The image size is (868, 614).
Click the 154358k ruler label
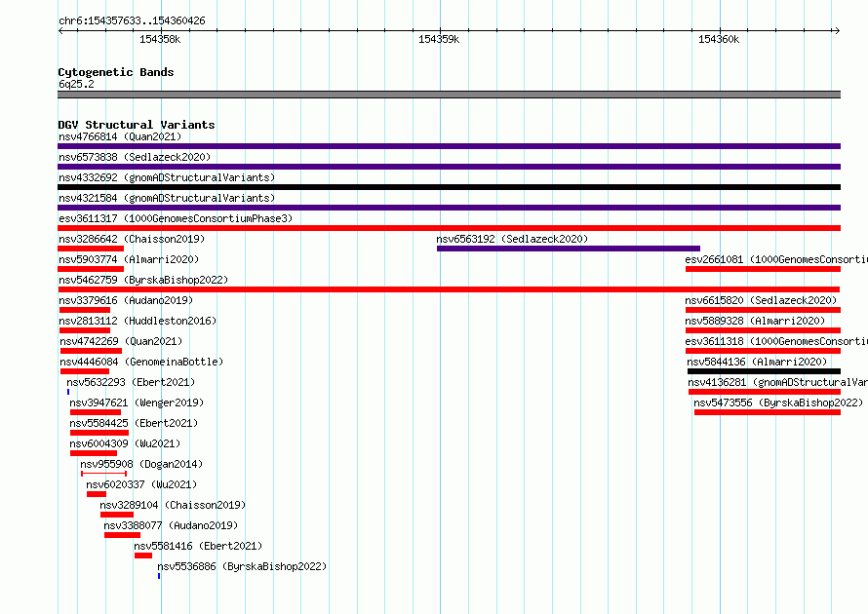tap(160, 39)
